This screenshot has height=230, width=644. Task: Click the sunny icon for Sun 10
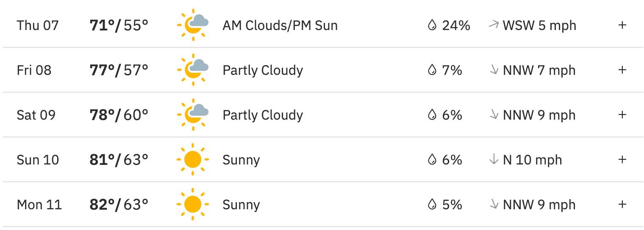(x=193, y=159)
